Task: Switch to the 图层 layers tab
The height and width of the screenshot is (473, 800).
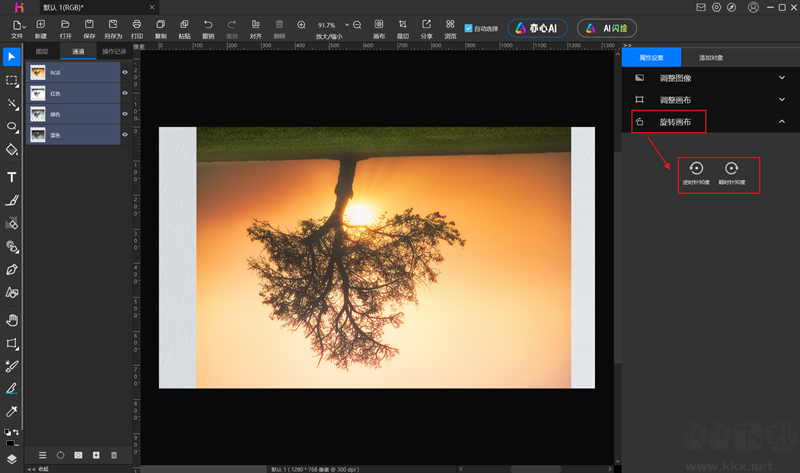Action: [41, 51]
